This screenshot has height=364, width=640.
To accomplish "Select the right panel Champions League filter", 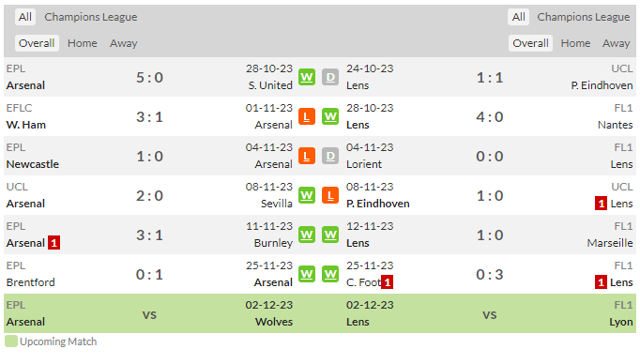I will click(x=584, y=17).
